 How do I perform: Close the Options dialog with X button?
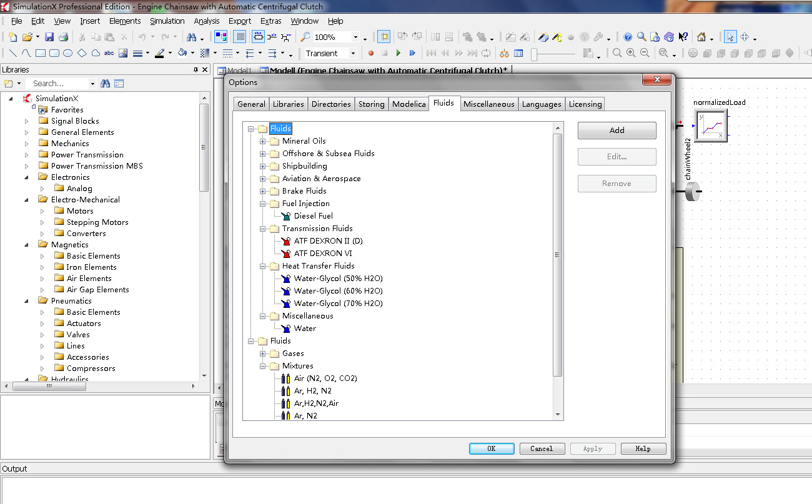click(x=657, y=80)
